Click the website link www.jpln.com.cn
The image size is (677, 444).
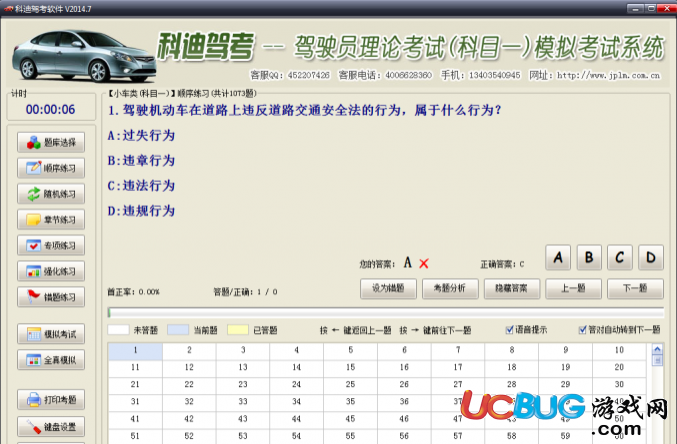click(608, 76)
